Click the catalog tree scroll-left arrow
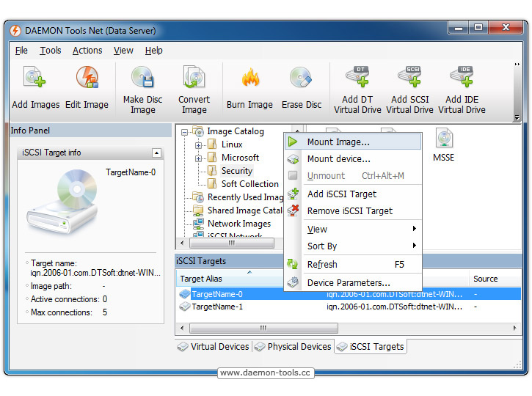Image resolution: width=532 pixels, height=396 pixels. click(x=182, y=243)
